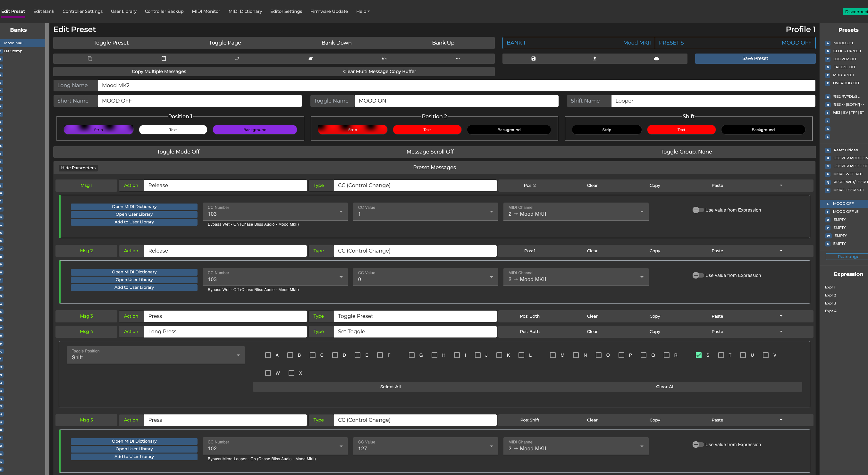Click the upload arrow icon
This screenshot has width=868, height=475.
tap(595, 59)
